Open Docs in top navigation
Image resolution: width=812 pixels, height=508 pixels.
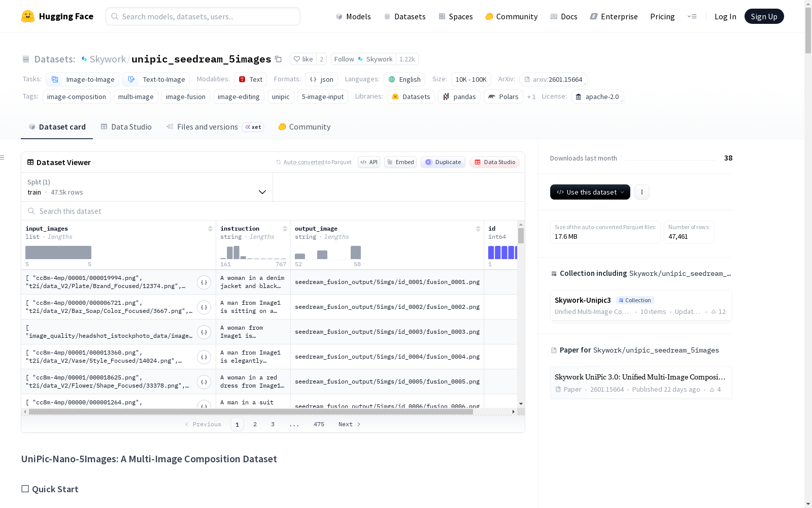pos(564,16)
